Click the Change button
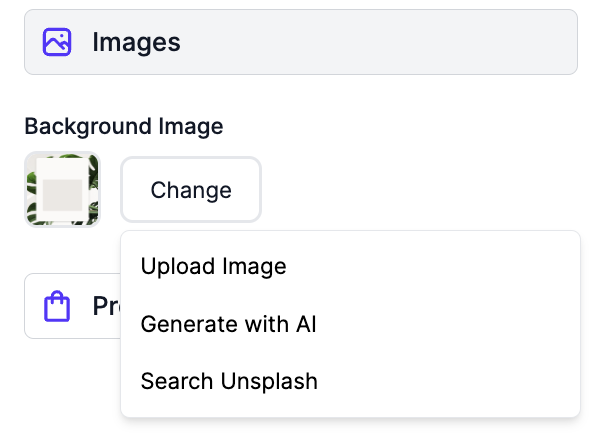This screenshot has height=446, width=602. (191, 189)
